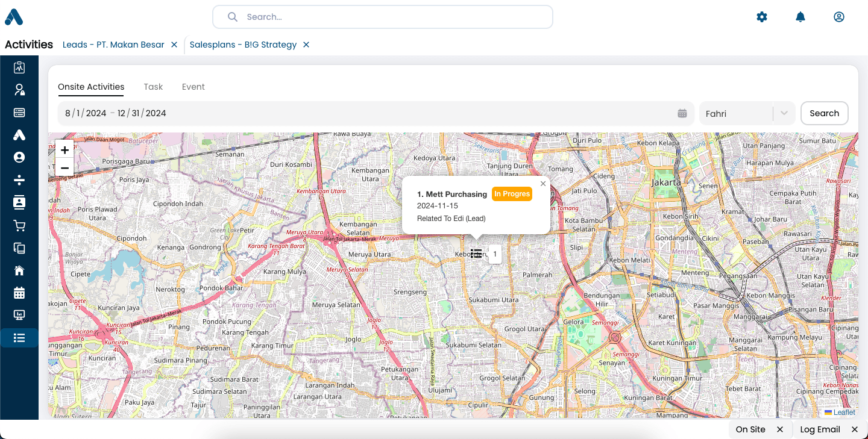Open the account circle sidebar icon
The image size is (868, 439).
tap(19, 157)
